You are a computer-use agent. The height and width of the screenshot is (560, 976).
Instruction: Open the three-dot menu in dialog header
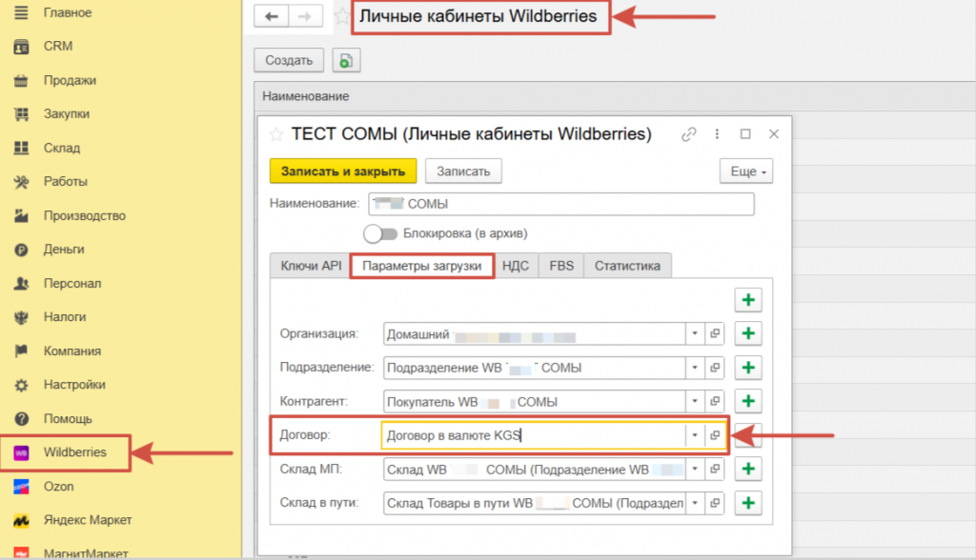pyautogui.click(x=717, y=134)
